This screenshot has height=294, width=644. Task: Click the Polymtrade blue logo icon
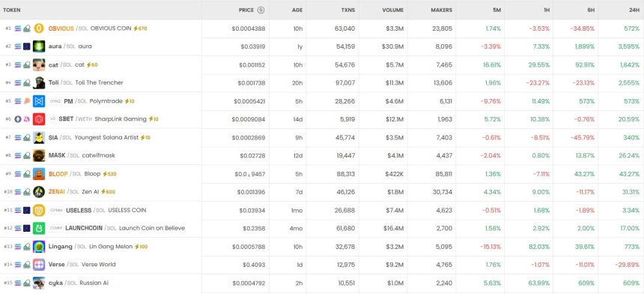39,101
